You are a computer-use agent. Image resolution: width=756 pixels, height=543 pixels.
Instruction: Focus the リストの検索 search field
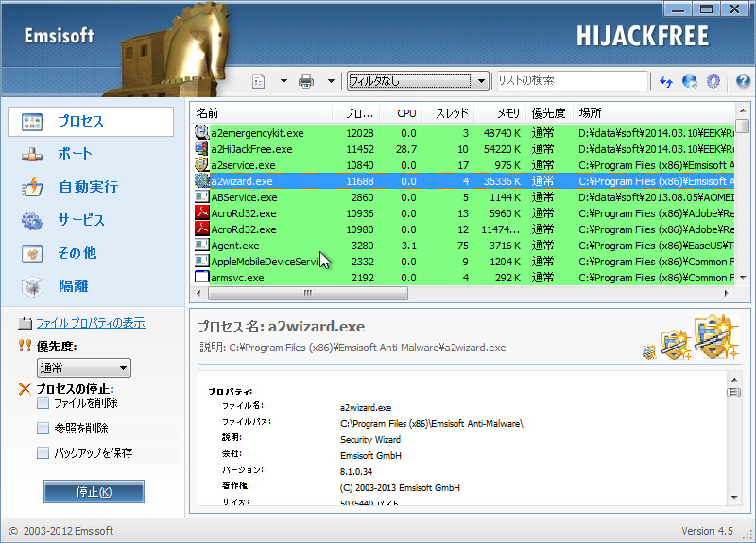pos(573,80)
